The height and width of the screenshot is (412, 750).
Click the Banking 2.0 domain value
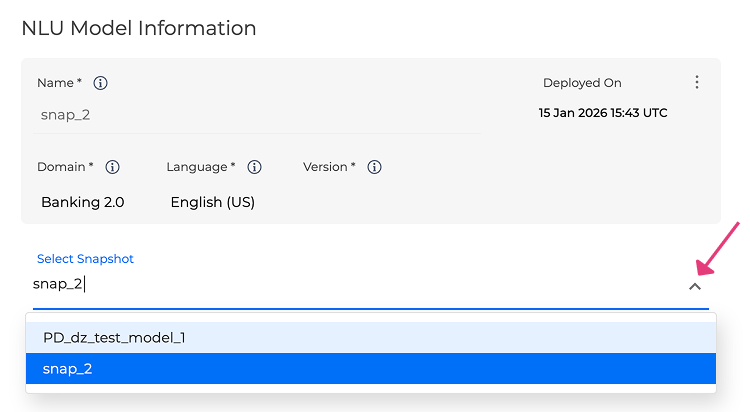(83, 202)
